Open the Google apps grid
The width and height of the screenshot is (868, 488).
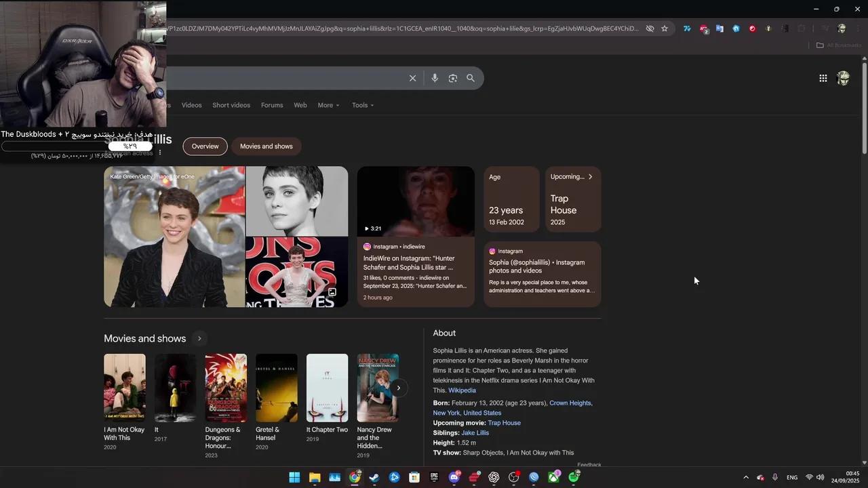click(x=823, y=78)
